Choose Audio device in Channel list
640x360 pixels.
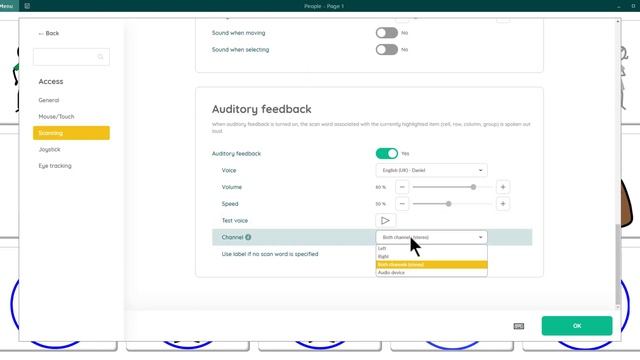tap(431, 272)
